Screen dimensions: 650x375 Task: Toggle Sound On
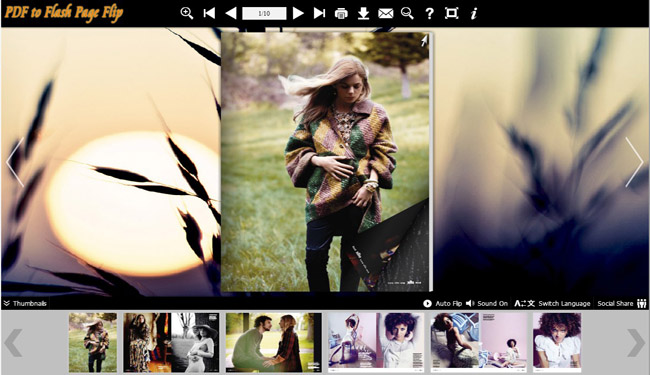point(487,303)
